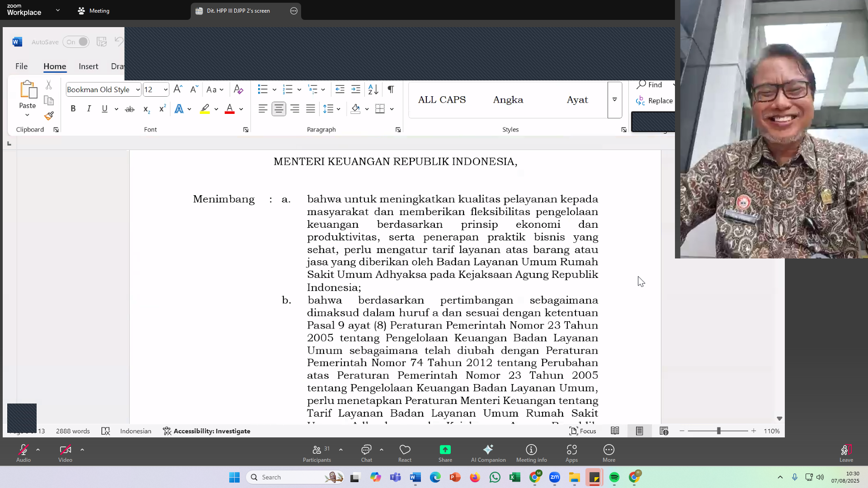Open the Zoom Chat panel
This screenshot has width=868, height=488.
point(367,453)
